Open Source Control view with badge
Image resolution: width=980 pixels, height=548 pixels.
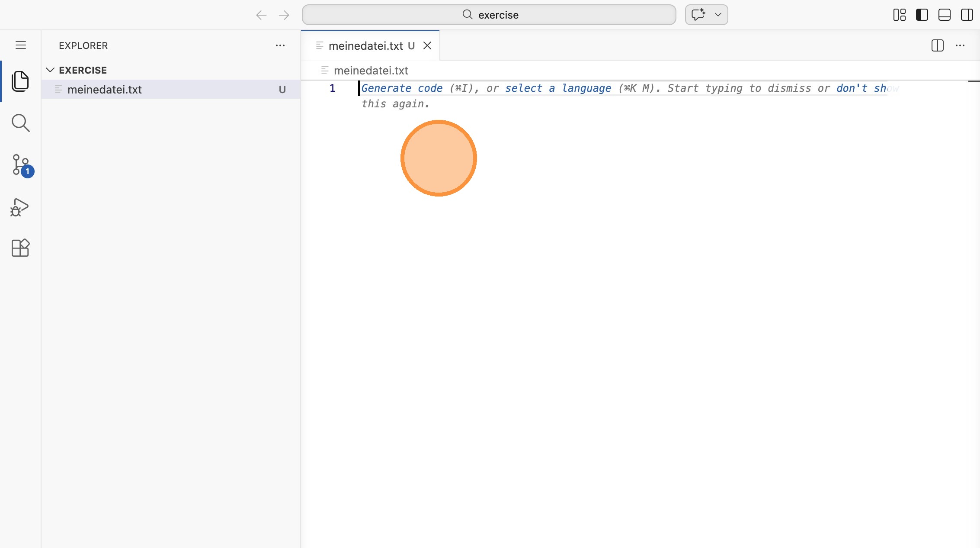(20, 165)
